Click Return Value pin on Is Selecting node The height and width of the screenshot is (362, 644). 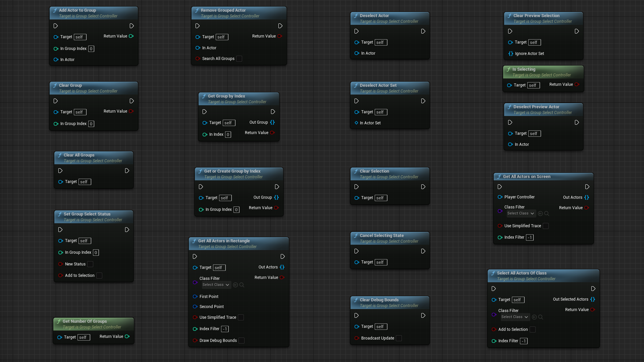(x=577, y=84)
